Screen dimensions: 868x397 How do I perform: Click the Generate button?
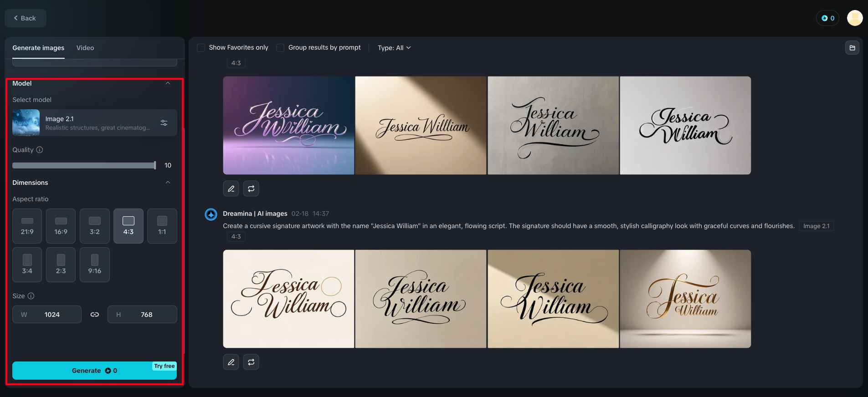point(94,371)
